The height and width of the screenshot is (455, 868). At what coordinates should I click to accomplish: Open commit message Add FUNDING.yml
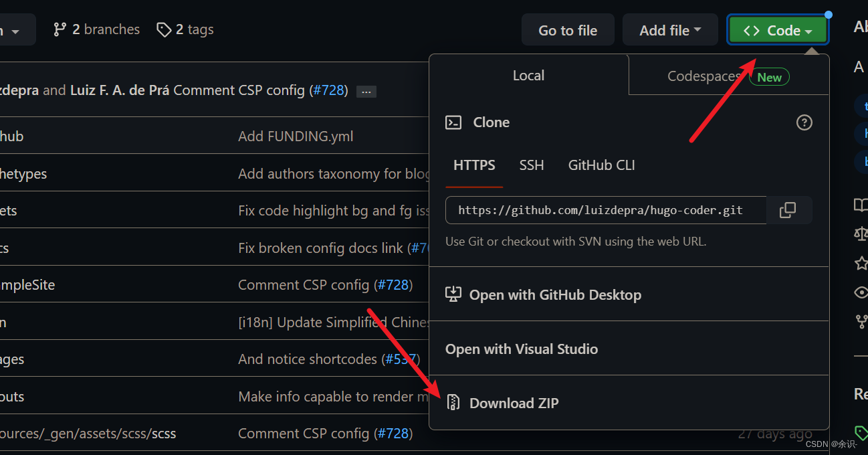(x=296, y=136)
